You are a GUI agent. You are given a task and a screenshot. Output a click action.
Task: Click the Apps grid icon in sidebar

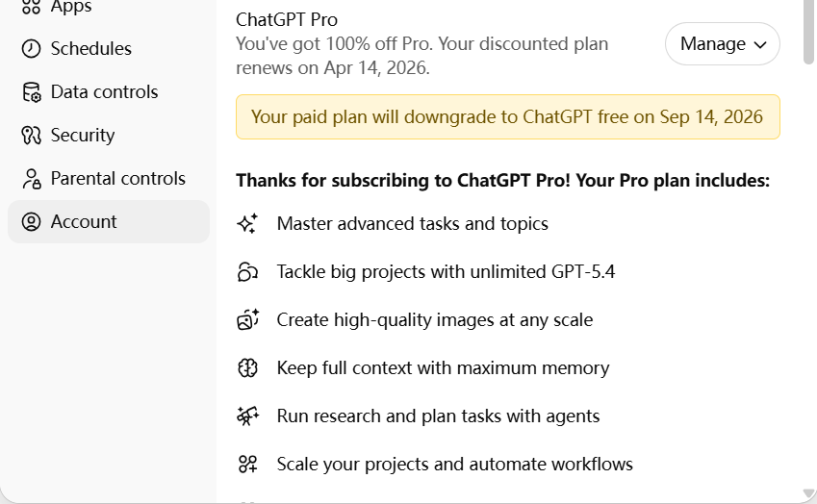[x=31, y=6]
